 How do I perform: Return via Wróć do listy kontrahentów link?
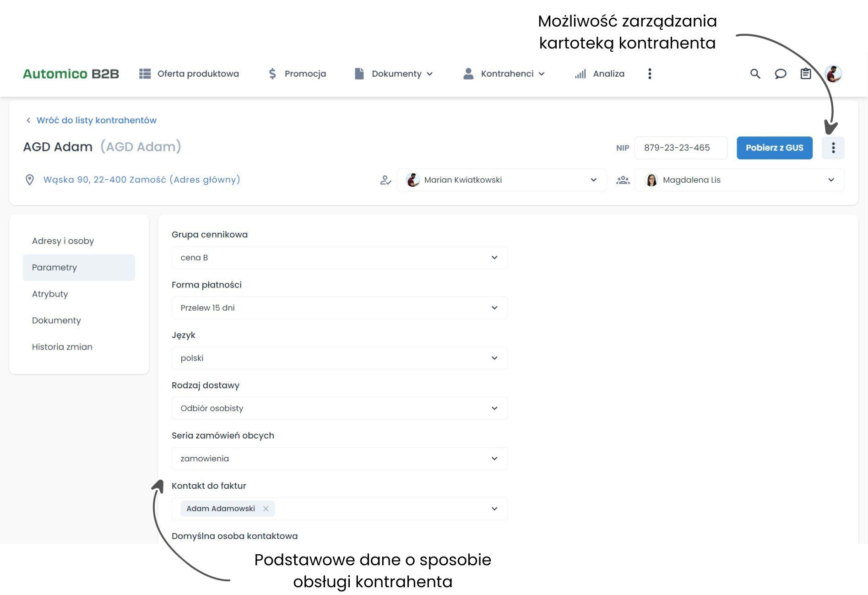pyautogui.click(x=96, y=120)
